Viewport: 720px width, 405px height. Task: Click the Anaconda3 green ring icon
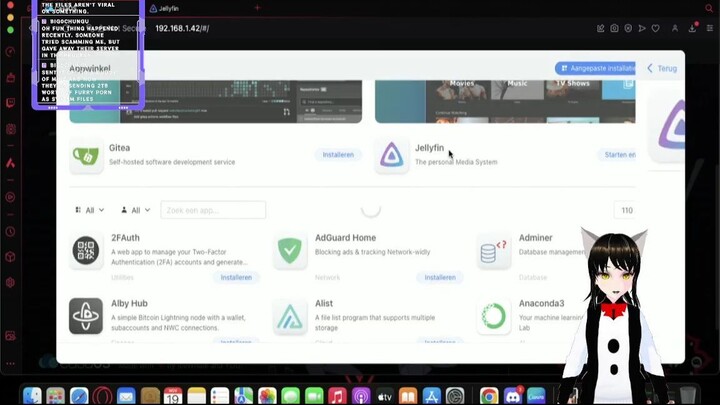coord(494,316)
